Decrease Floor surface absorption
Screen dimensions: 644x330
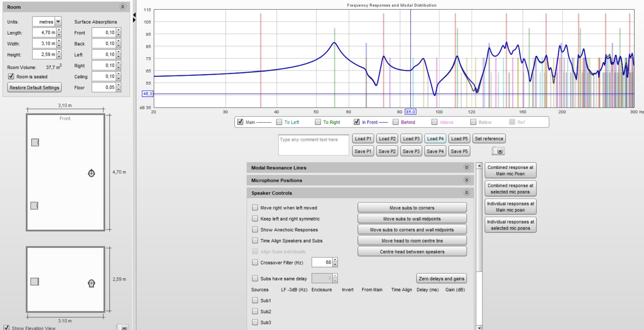[x=118, y=89]
